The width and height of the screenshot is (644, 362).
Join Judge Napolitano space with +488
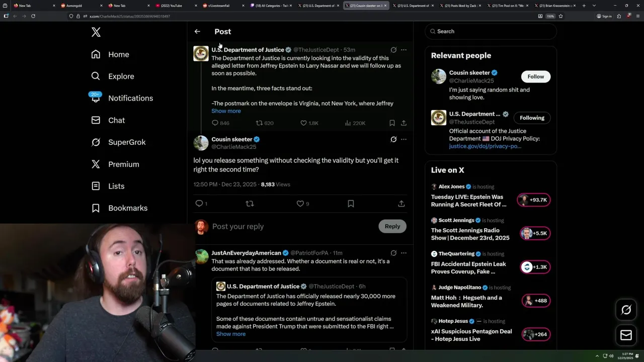click(535, 301)
